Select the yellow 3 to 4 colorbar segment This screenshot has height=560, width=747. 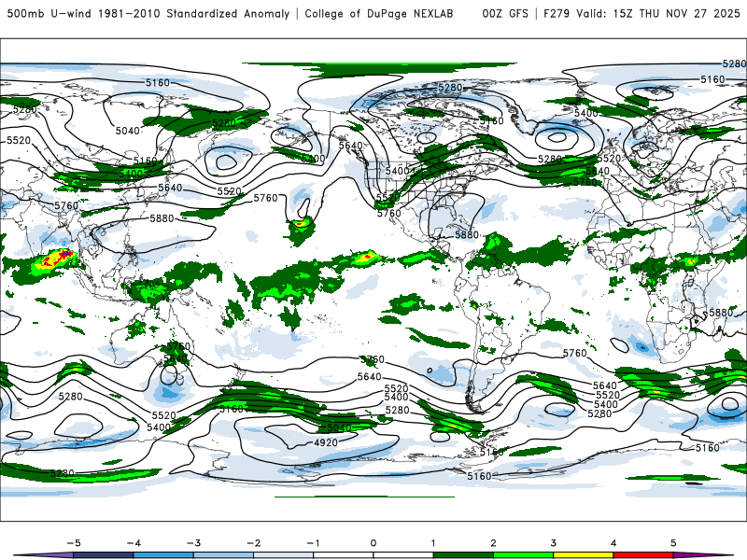583,555
